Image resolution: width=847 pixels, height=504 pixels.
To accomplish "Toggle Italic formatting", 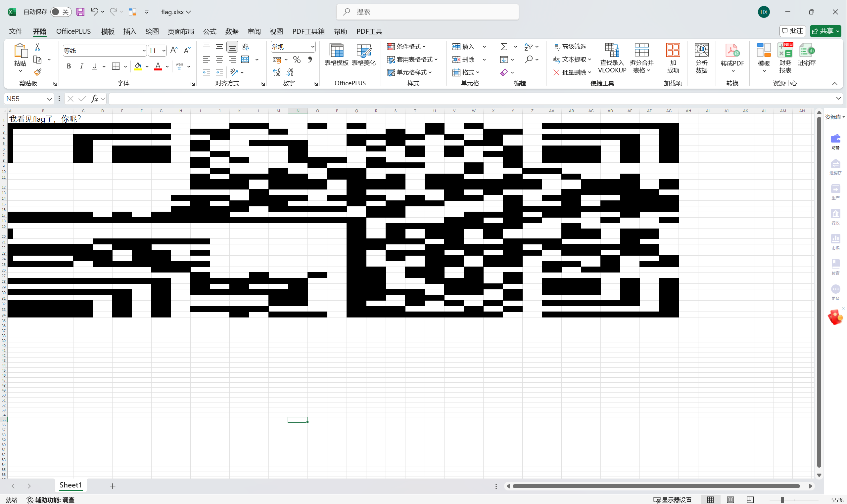I will tap(81, 66).
